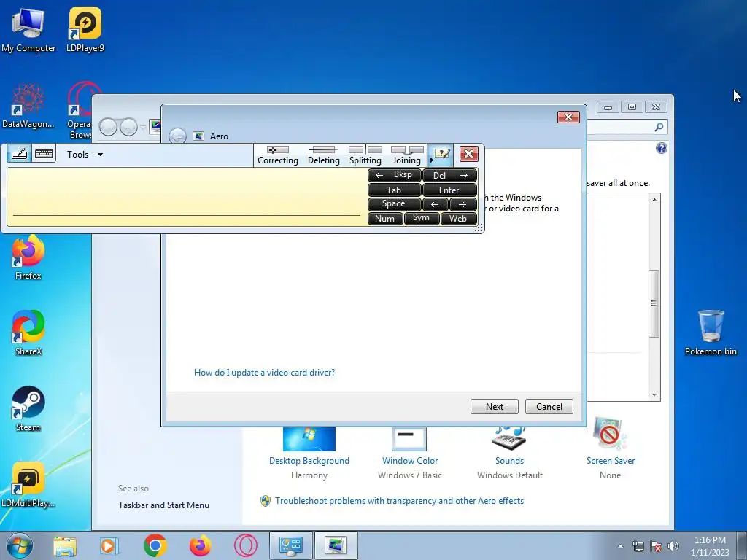Open Steam desktop shortcut
Image resolution: width=747 pixels, height=560 pixels.
28,409
